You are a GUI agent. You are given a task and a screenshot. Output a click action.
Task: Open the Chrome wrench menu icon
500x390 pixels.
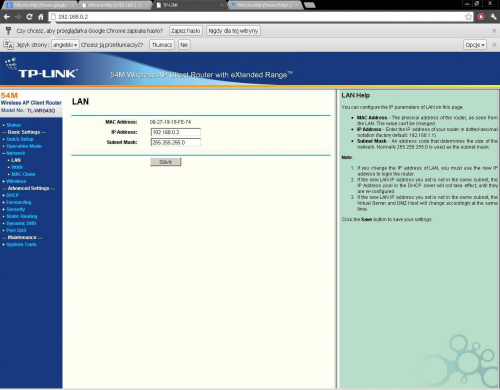tap(493, 17)
